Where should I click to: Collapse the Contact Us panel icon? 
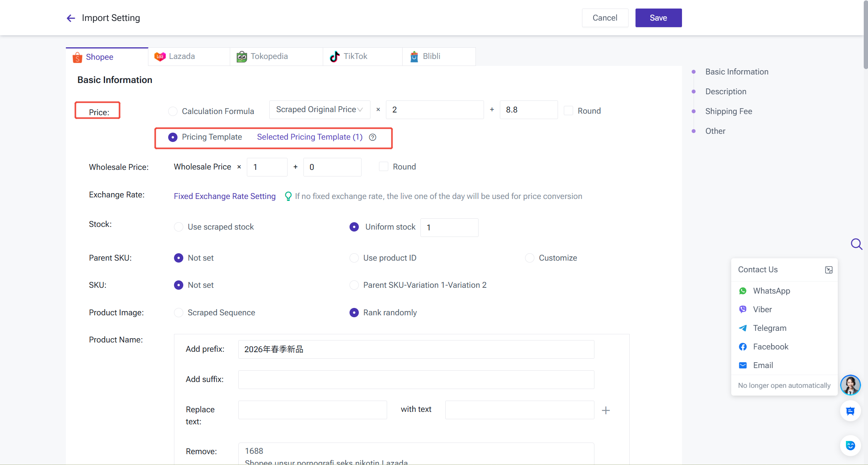point(828,270)
